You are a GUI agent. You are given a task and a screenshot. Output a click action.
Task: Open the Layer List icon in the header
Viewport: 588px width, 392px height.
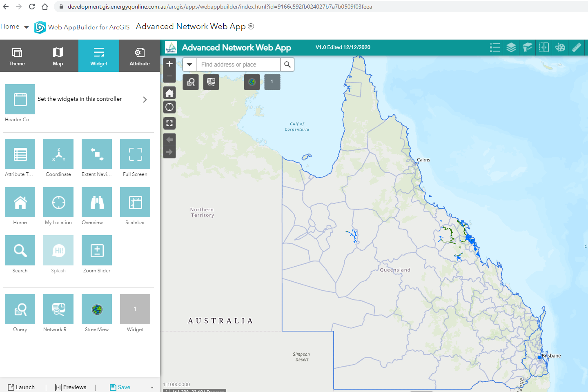[x=511, y=47]
